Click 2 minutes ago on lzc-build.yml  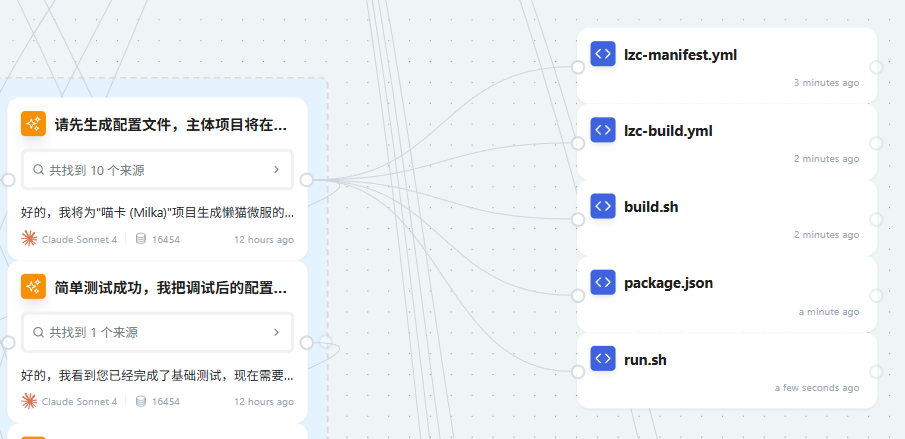pyautogui.click(x=827, y=159)
